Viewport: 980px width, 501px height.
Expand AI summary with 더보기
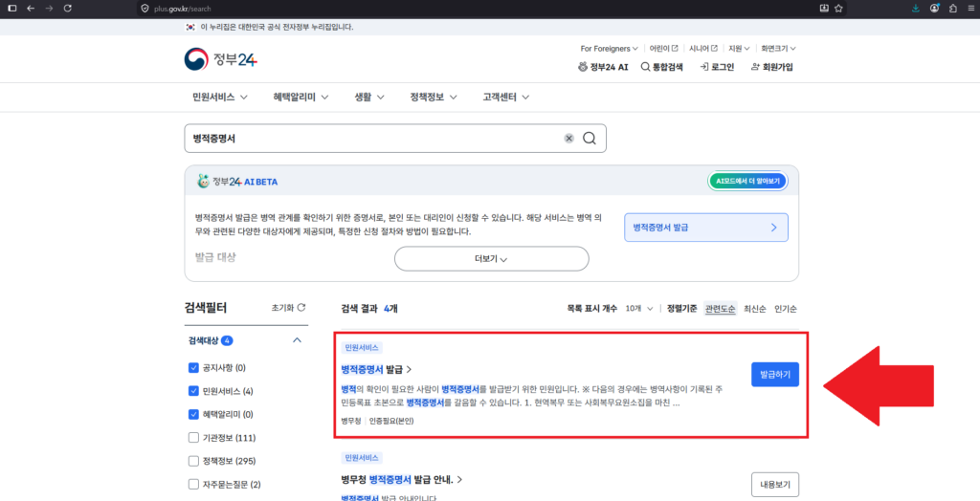pos(491,258)
